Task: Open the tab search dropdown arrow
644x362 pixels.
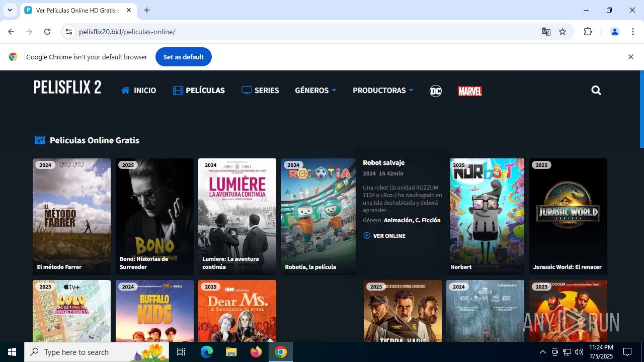Action: 10,10
